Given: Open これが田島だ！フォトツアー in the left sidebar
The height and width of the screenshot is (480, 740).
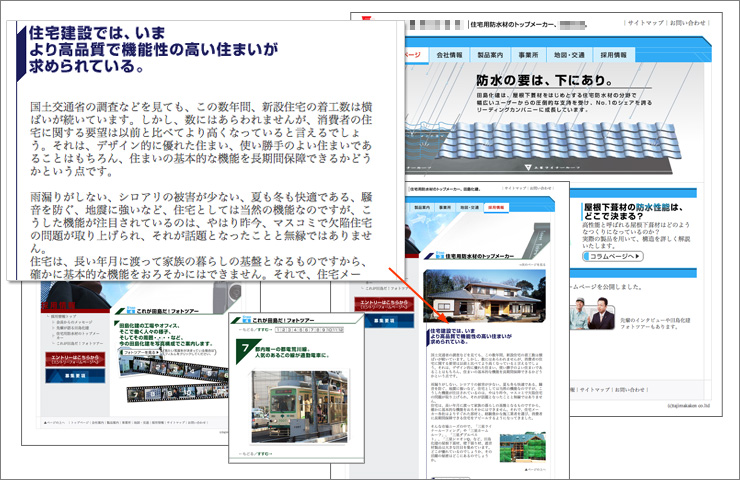Looking at the screenshot, I should pos(79,343).
